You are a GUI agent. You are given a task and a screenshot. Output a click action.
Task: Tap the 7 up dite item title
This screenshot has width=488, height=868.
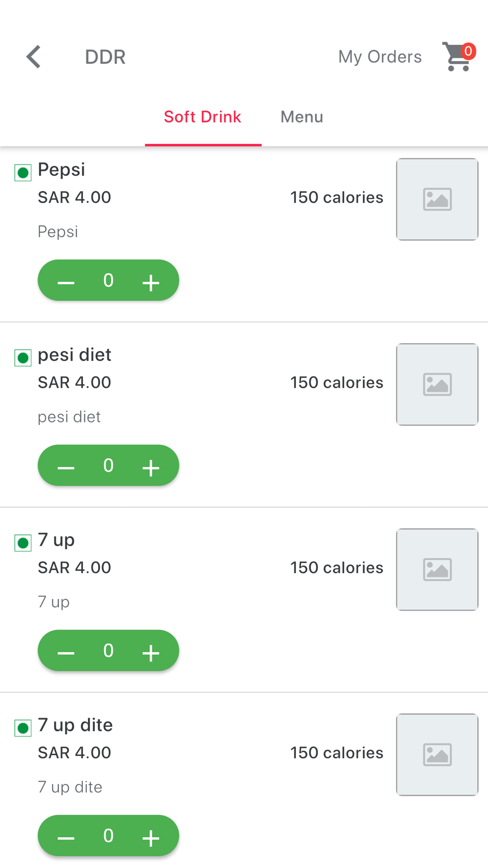[x=75, y=725]
